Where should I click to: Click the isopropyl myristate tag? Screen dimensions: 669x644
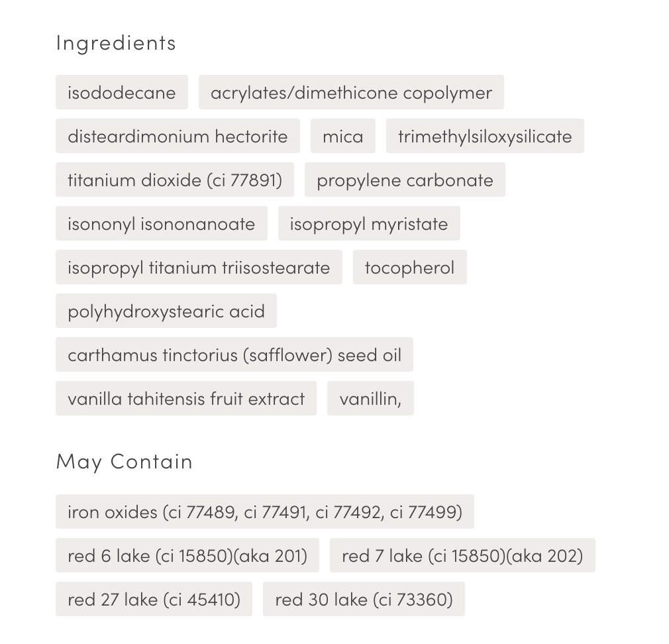coord(369,223)
